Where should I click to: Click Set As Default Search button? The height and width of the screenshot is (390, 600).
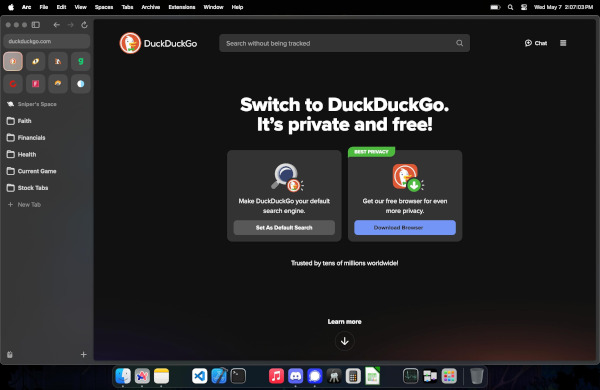pyautogui.click(x=284, y=228)
